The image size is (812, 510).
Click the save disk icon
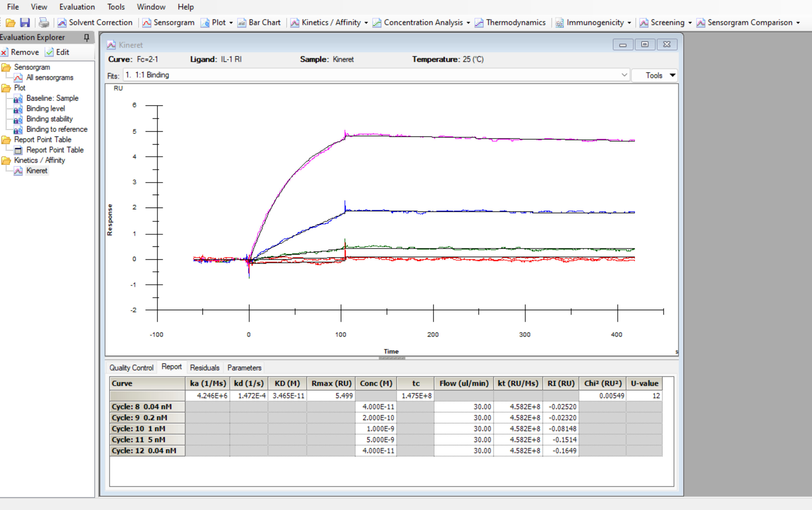[25, 22]
